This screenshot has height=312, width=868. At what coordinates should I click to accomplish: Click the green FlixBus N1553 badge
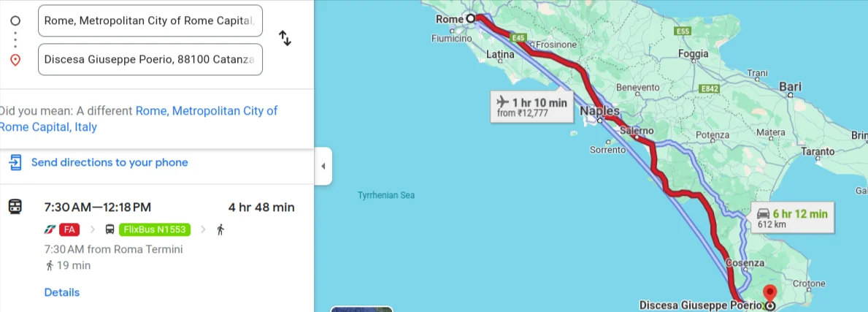pyautogui.click(x=154, y=229)
